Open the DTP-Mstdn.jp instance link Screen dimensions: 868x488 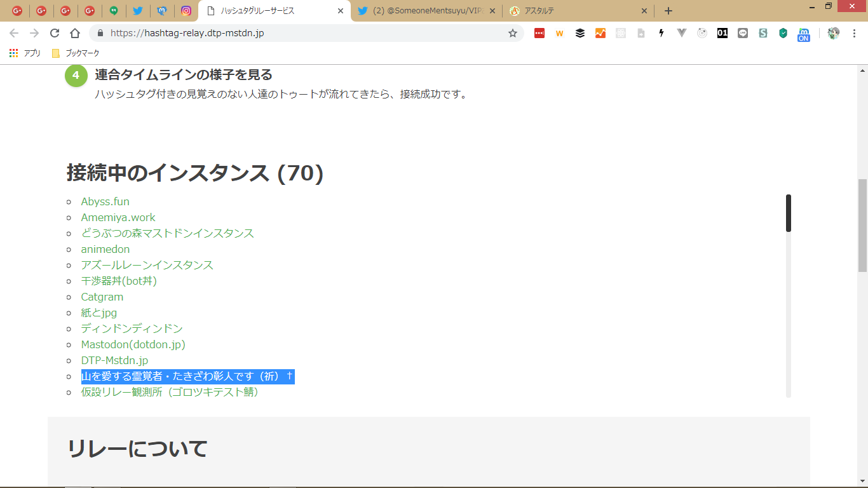(114, 360)
